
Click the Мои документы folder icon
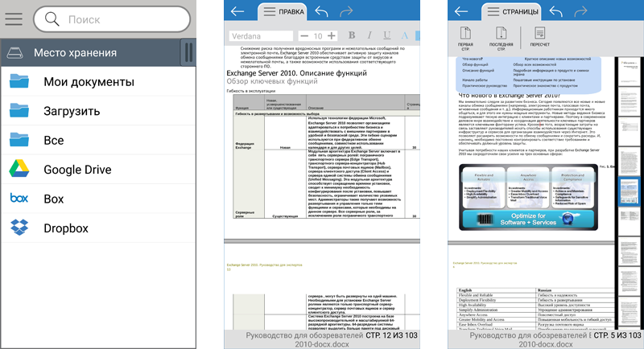point(19,80)
